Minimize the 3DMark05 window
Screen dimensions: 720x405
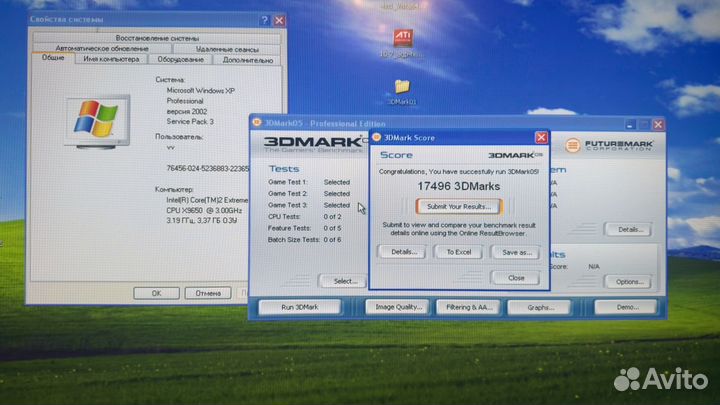point(630,124)
